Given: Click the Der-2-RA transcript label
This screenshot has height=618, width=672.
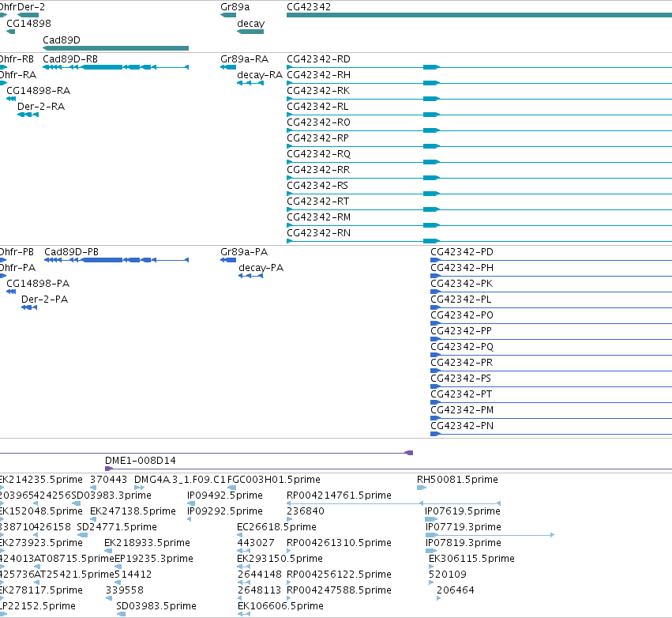Looking at the screenshot, I should click(x=41, y=107).
